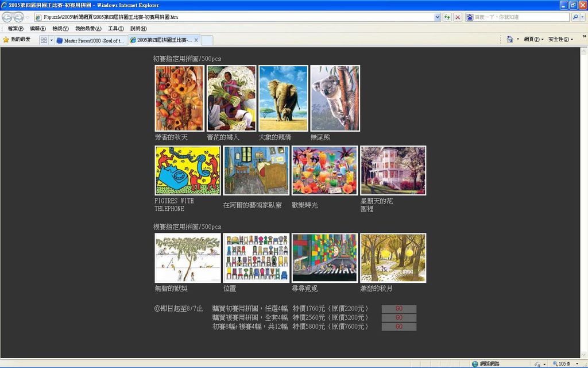
Task: Open the 賣花的婦人 puzzle thumbnail
Action: coord(231,98)
